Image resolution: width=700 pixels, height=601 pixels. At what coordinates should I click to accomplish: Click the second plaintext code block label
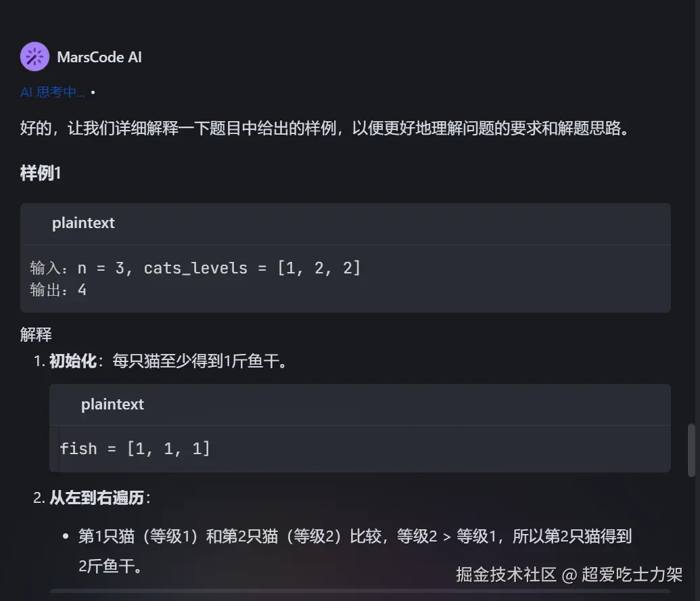pyautogui.click(x=112, y=404)
